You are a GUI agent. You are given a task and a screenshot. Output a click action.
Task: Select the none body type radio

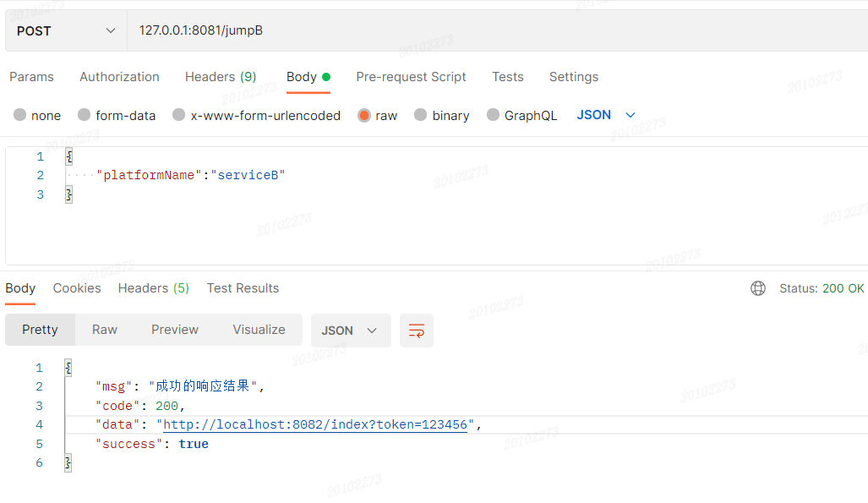pyautogui.click(x=20, y=115)
